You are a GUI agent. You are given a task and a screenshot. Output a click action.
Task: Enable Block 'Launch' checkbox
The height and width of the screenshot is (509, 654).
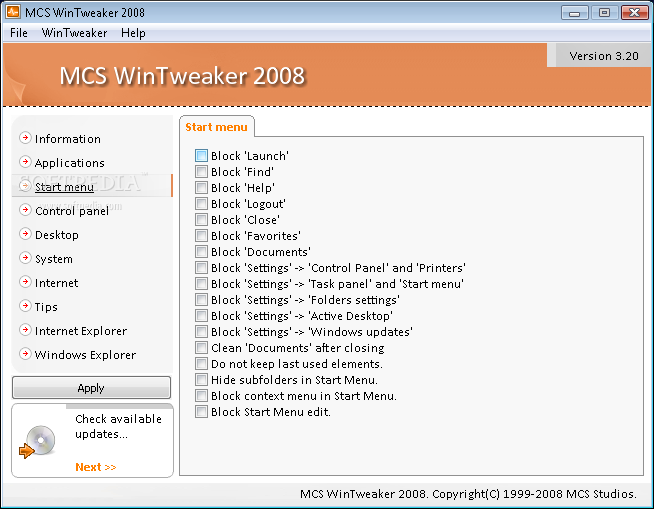click(x=201, y=156)
